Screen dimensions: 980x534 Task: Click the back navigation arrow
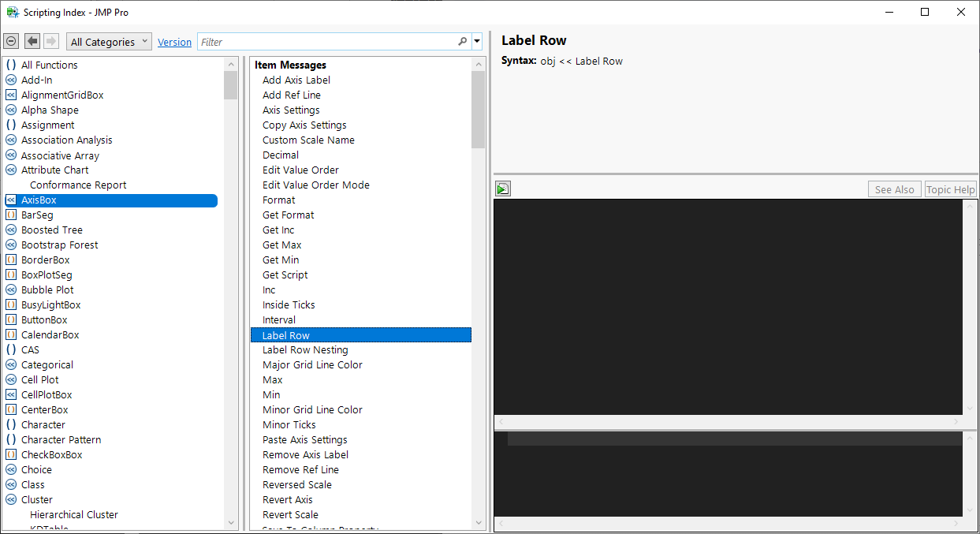click(31, 40)
